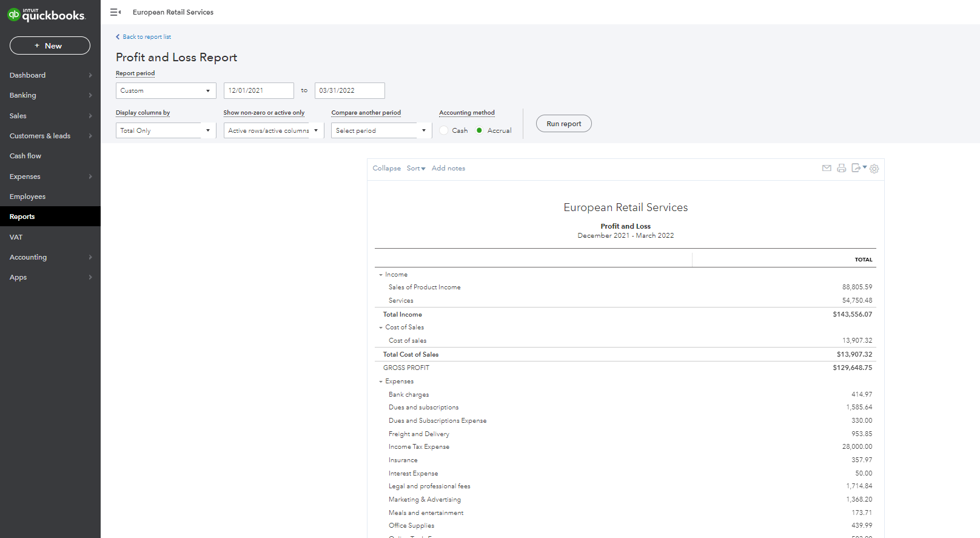This screenshot has width=980, height=538.
Task: Click the print report icon
Action: 841,168
